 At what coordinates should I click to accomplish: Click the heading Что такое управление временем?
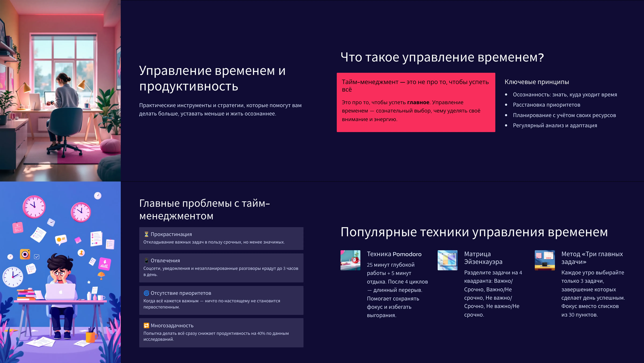point(442,57)
